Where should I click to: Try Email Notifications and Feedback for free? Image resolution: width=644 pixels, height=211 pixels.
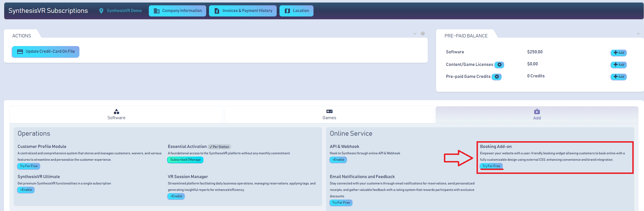[x=341, y=203]
